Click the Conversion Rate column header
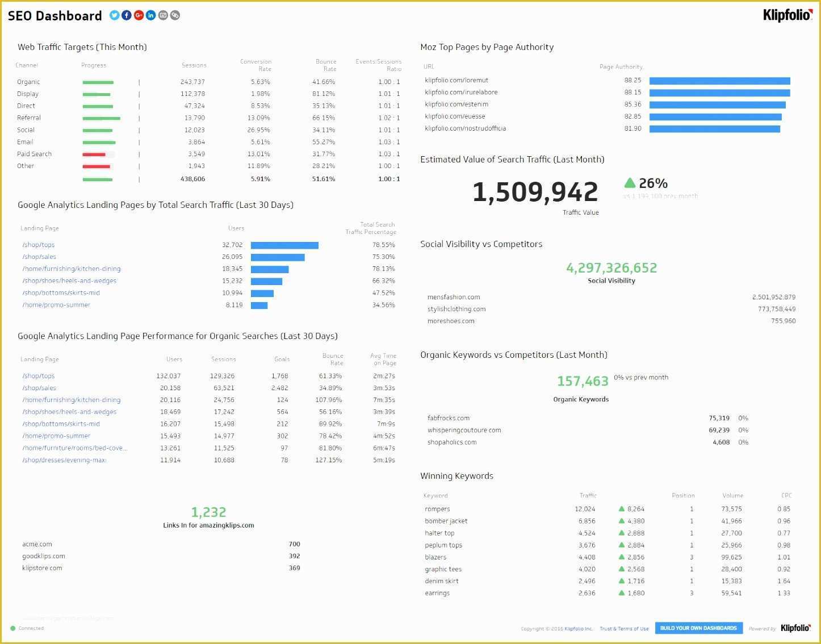Screen dimensions: 821x644 255,65
